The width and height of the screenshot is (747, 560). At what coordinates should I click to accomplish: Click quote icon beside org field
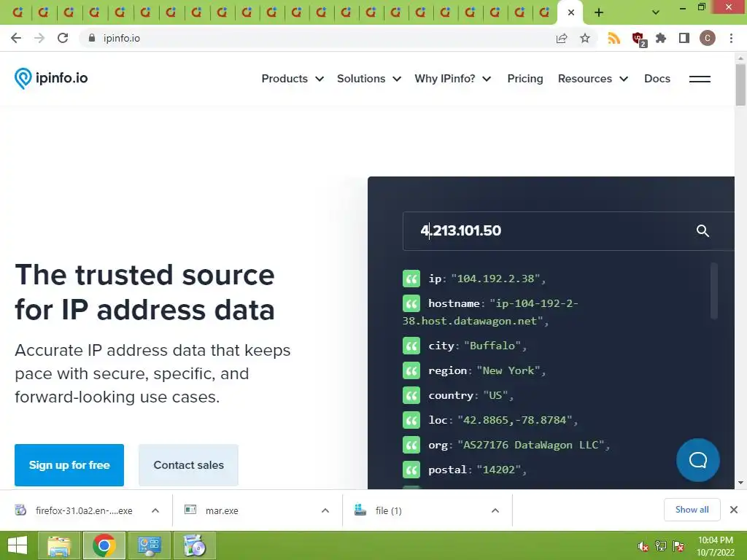coord(411,445)
